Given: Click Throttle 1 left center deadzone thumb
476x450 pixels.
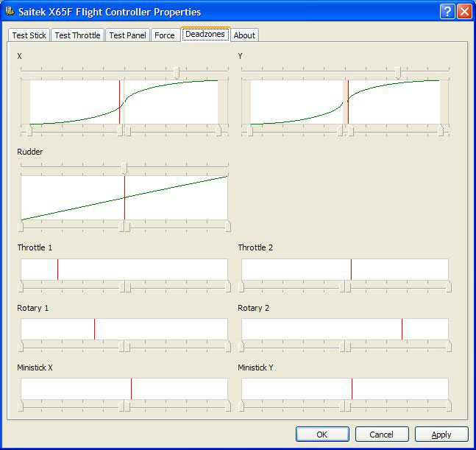Looking at the screenshot, I should (122, 286).
